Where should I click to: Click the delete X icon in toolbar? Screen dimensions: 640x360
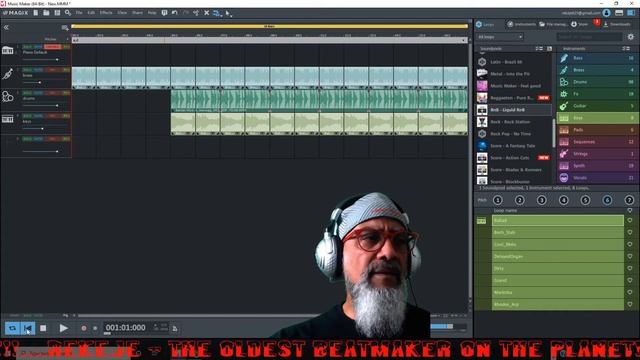(x=207, y=13)
